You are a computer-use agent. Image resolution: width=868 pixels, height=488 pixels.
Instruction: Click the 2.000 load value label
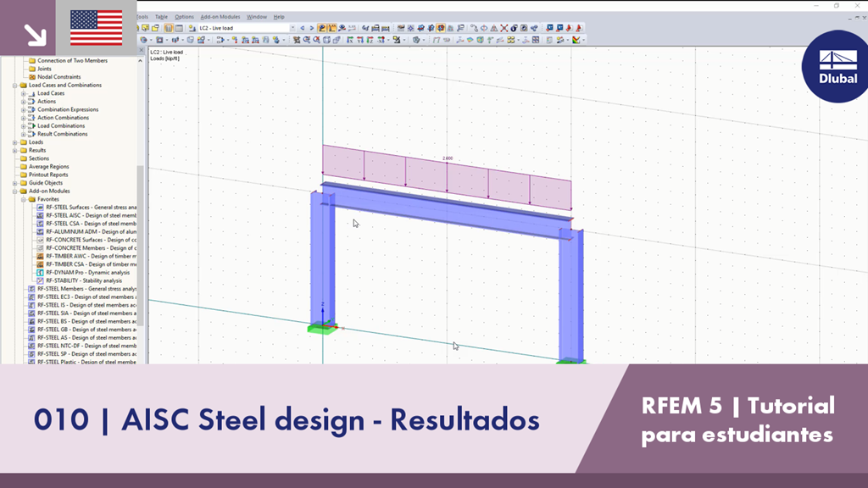pyautogui.click(x=448, y=158)
